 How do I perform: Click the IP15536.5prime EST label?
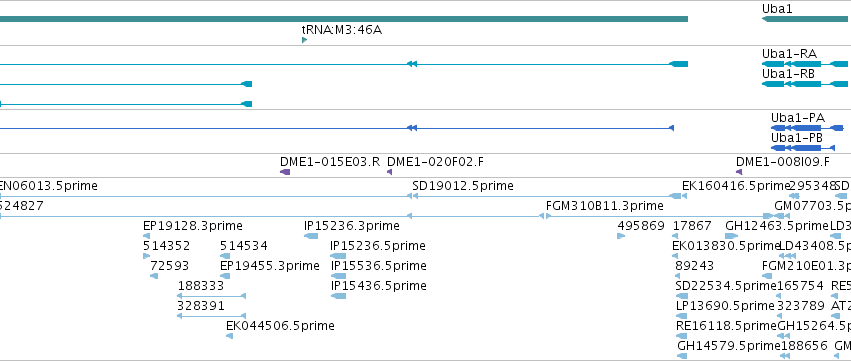pos(379,266)
